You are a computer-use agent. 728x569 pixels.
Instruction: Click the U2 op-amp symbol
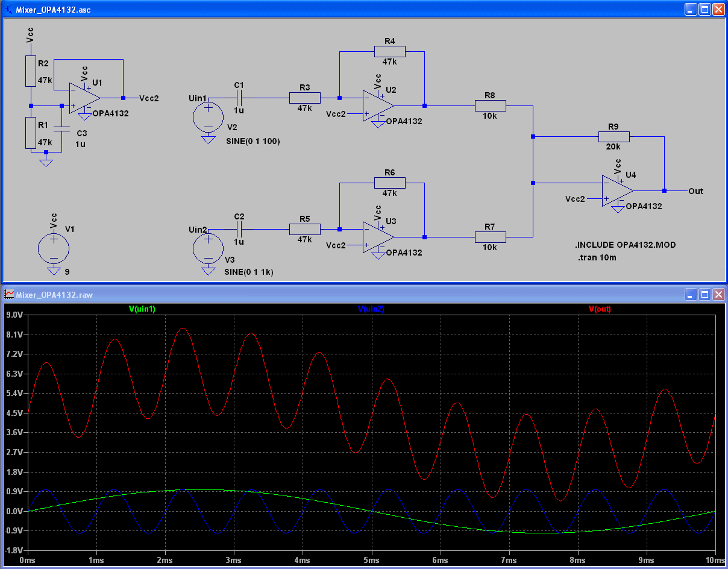tap(377, 106)
